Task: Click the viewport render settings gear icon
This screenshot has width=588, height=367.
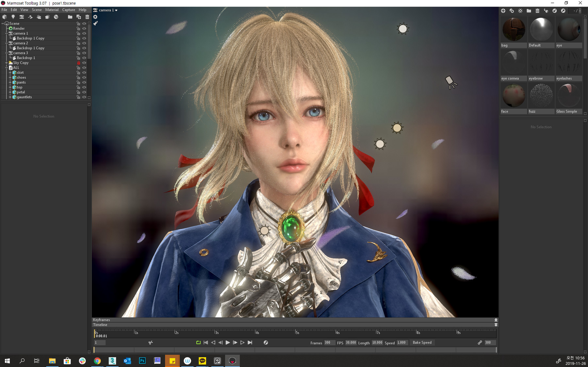Action: click(95, 17)
